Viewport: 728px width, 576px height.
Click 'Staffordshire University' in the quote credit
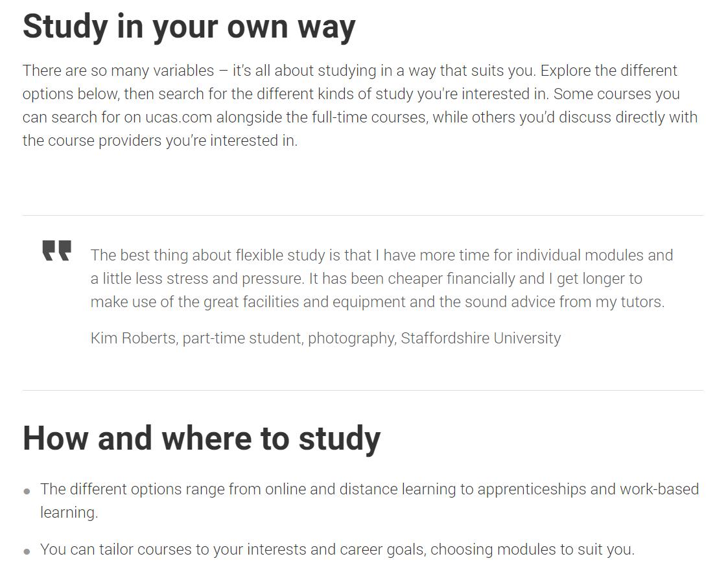click(480, 338)
